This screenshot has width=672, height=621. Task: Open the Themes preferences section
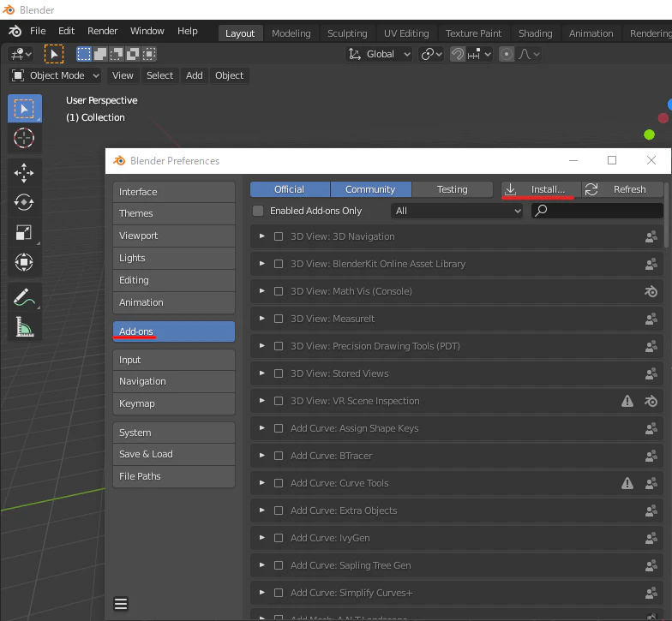point(174,213)
